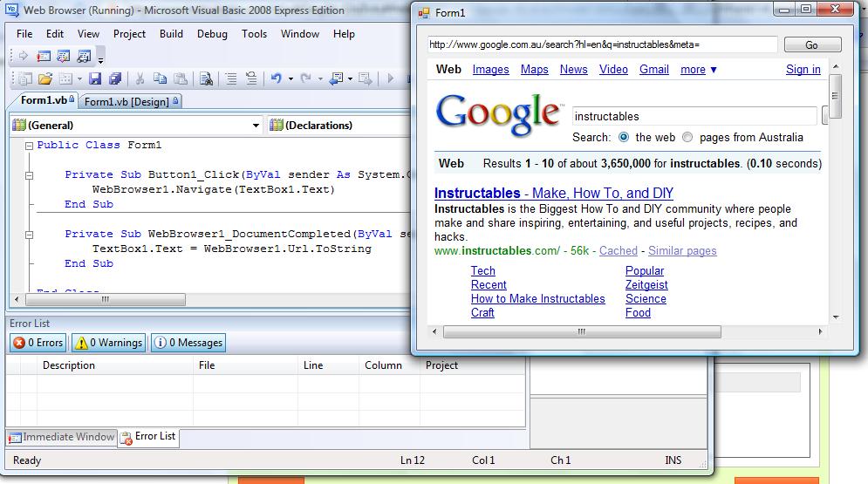This screenshot has width=868, height=484.
Task: Click the second debug window icon
Action: 64,56
